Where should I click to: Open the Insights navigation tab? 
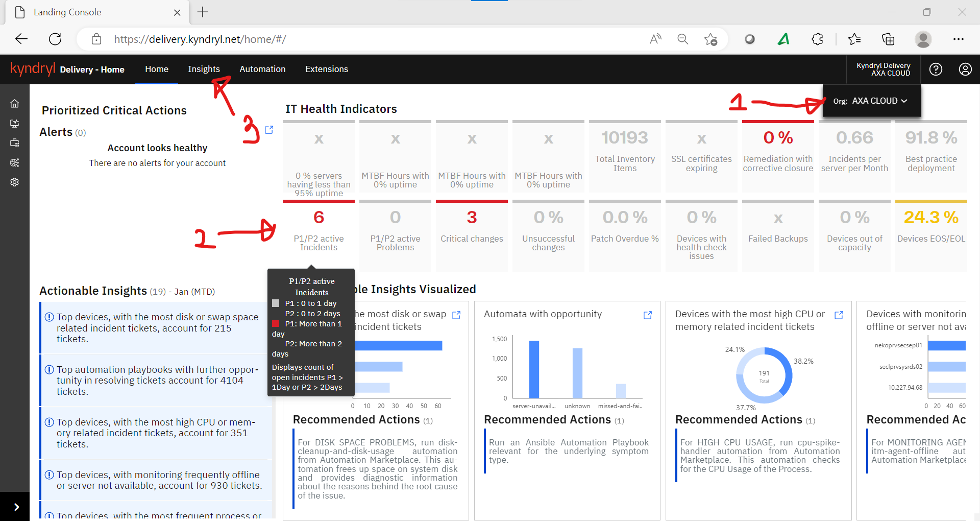click(x=204, y=69)
